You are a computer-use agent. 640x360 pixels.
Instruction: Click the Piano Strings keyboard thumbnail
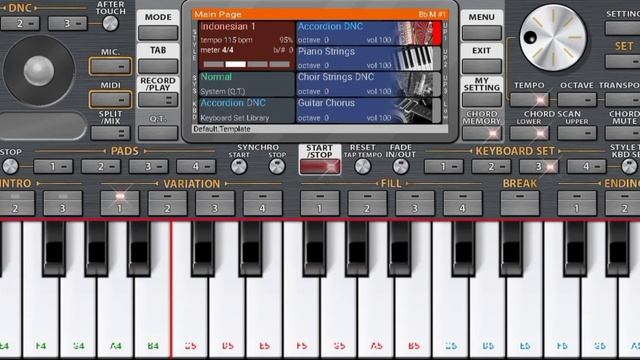tap(416, 59)
